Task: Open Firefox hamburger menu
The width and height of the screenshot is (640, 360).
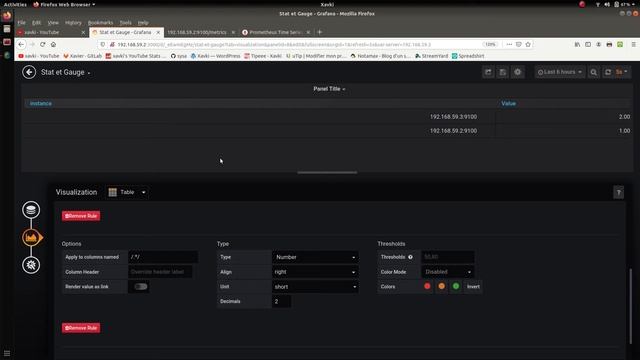Action: (633, 44)
